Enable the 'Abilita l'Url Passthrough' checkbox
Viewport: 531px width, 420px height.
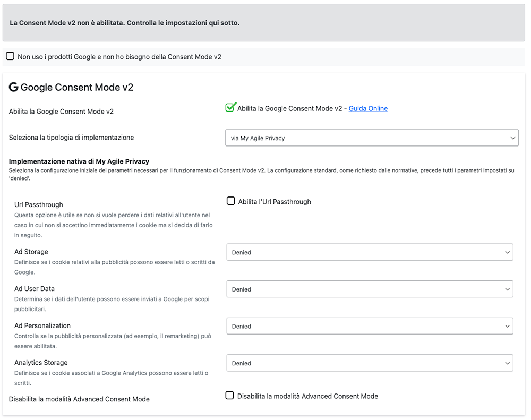[x=231, y=201]
